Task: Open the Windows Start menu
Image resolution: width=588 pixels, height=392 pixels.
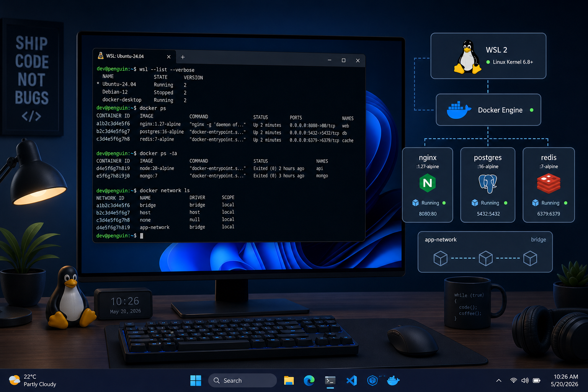Action: click(x=196, y=381)
